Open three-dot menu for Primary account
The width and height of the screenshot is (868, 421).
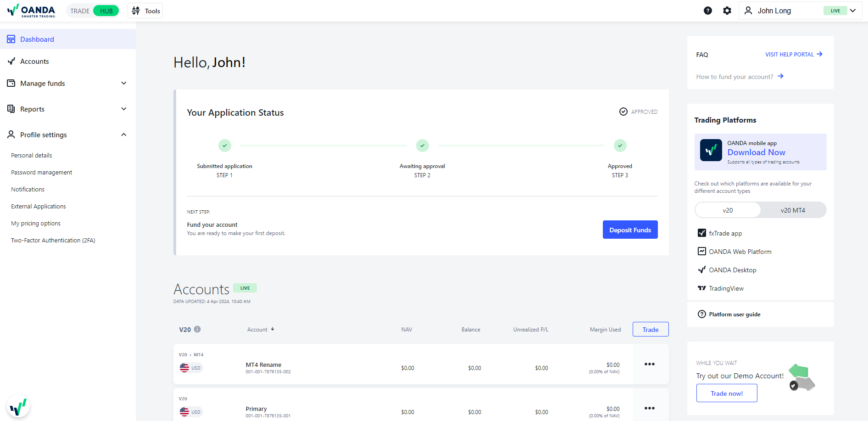650,408
